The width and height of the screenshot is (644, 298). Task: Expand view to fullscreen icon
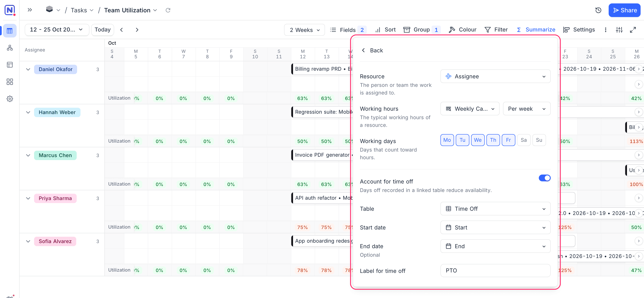(633, 30)
